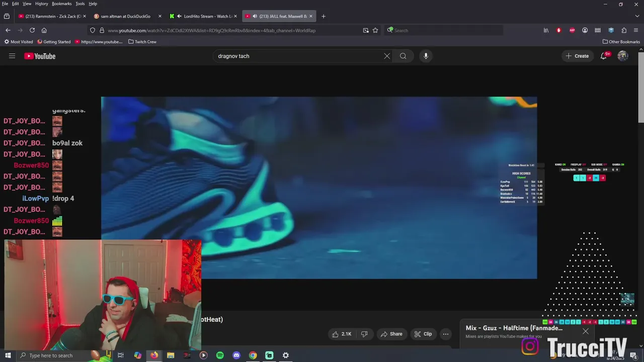Start voice search with the microphone icon

pyautogui.click(x=426, y=56)
